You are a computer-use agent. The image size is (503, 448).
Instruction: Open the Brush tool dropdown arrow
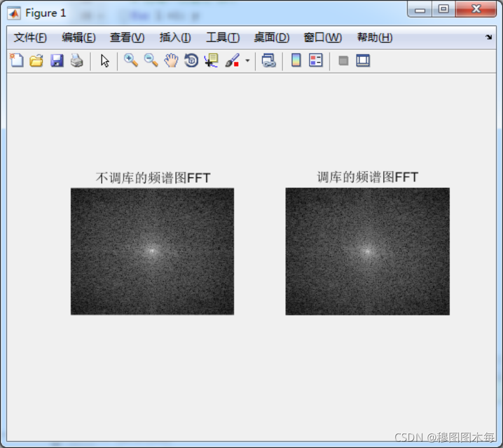247,62
